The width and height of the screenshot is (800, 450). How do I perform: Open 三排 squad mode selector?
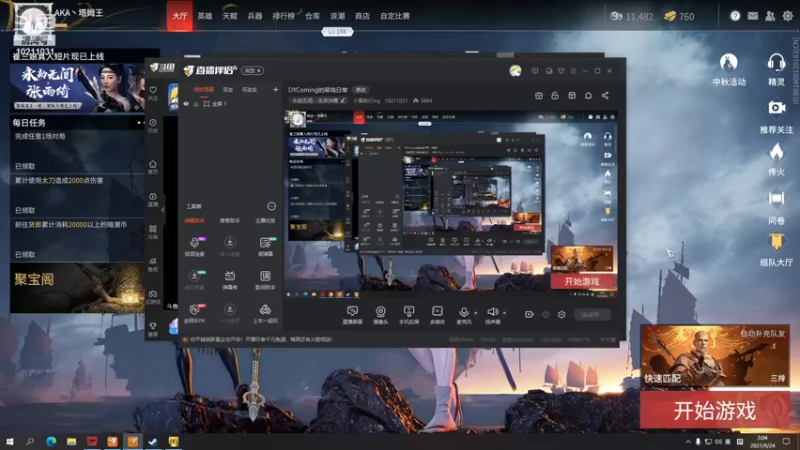[778, 378]
